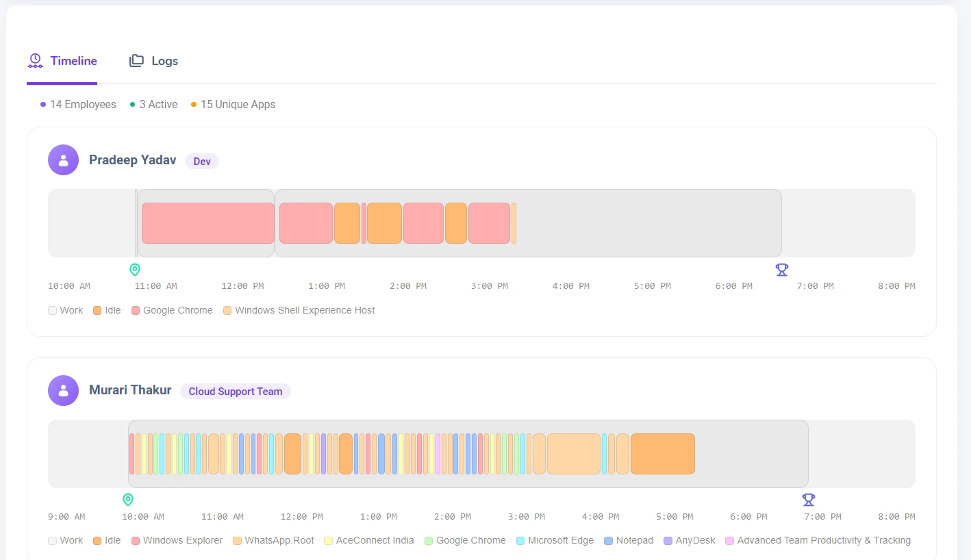Toggle WhatsApp.Root legend swatch
The image size is (971, 560).
pos(237,541)
